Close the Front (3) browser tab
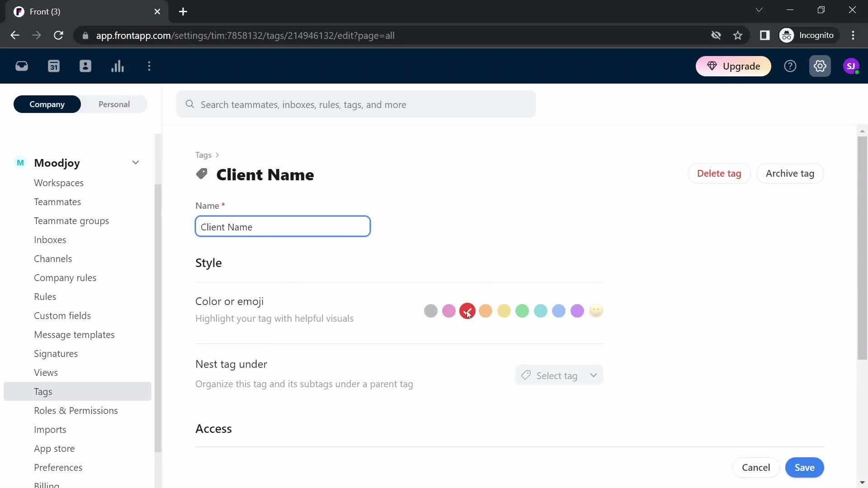The image size is (868, 488). tap(157, 12)
